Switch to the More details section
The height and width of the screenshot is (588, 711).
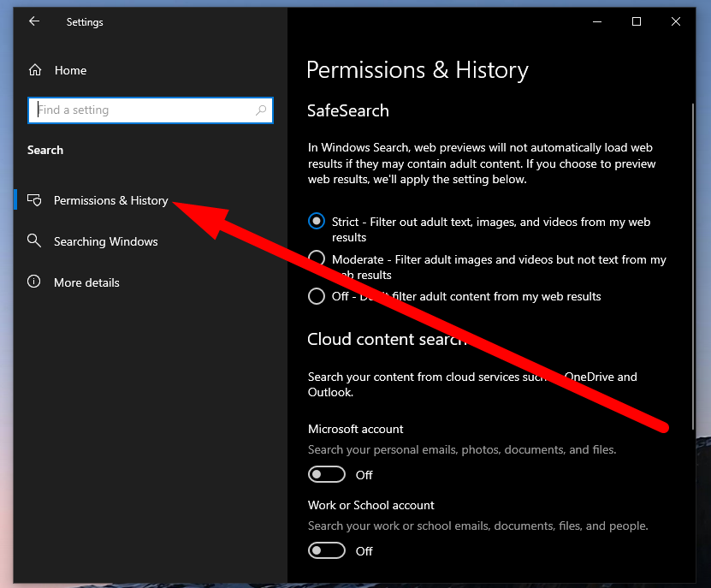[x=86, y=282]
